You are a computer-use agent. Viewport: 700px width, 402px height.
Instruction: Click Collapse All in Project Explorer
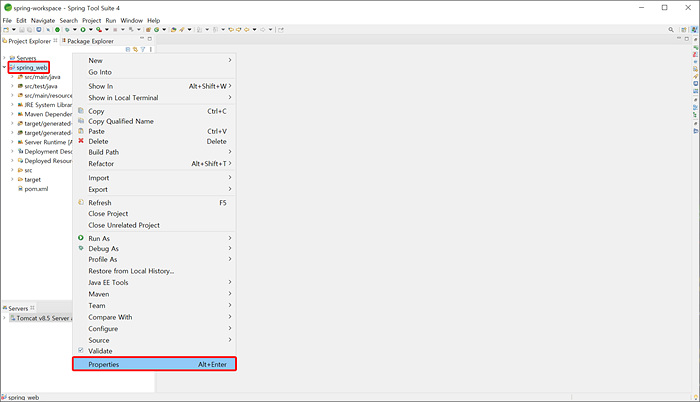[128, 49]
